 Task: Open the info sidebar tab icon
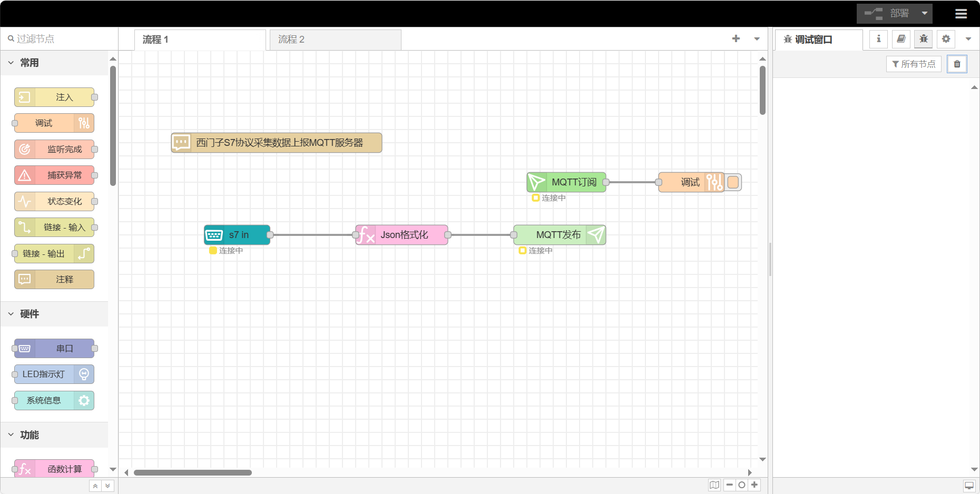[878, 39]
